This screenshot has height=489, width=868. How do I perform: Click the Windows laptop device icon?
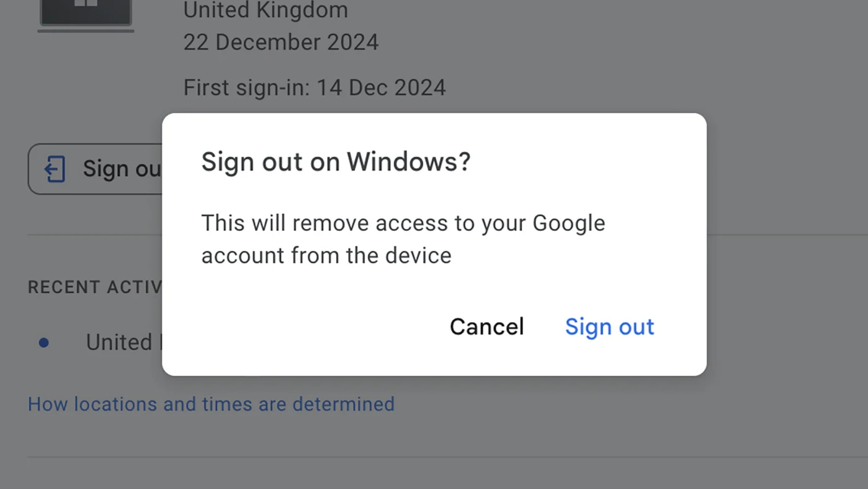[85, 12]
